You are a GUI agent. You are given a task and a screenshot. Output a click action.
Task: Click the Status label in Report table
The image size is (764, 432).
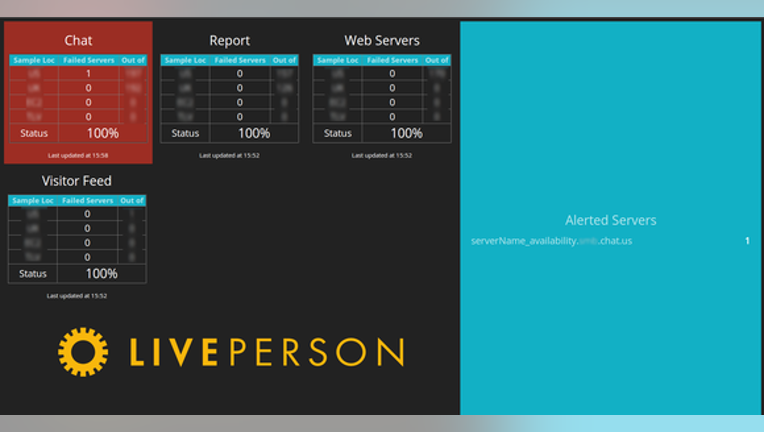(185, 133)
